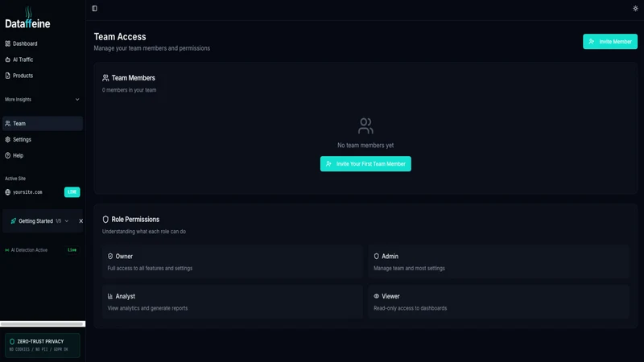Click the Invite Member button
644x362 pixels.
(x=610, y=42)
